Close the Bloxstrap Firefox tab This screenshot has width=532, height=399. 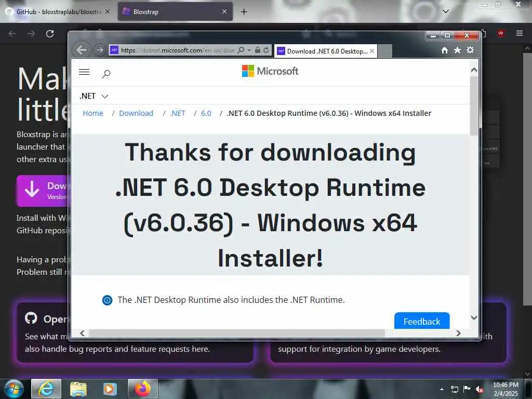click(224, 11)
